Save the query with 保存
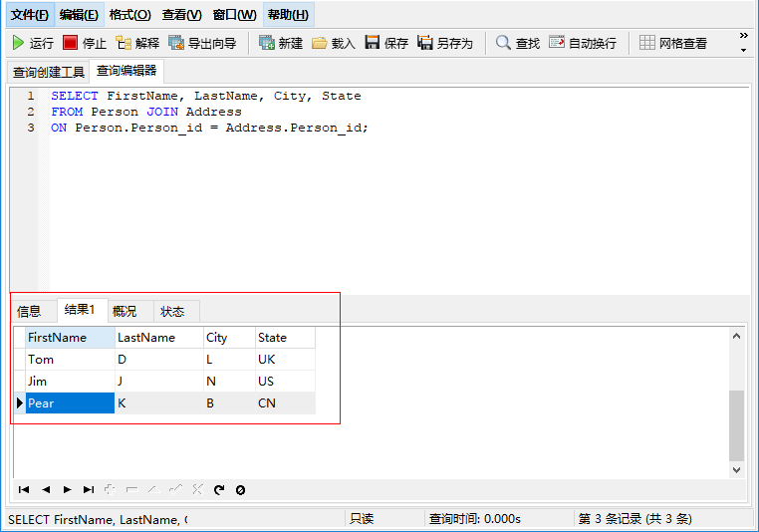The width and height of the screenshot is (759, 532). click(x=386, y=43)
